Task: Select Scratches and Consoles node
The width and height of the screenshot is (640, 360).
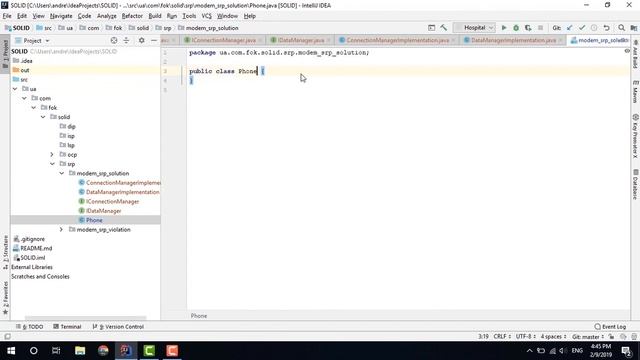Action: (x=40, y=277)
